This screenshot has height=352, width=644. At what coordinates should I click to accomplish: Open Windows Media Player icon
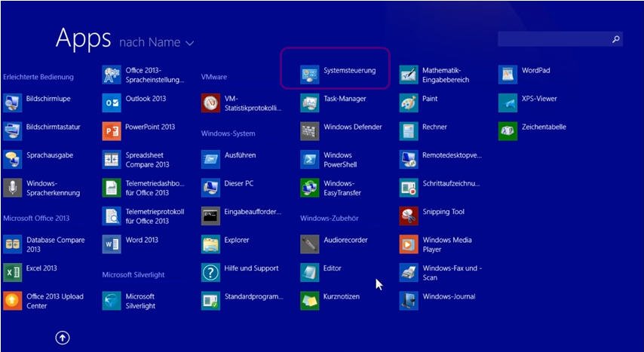pos(409,244)
